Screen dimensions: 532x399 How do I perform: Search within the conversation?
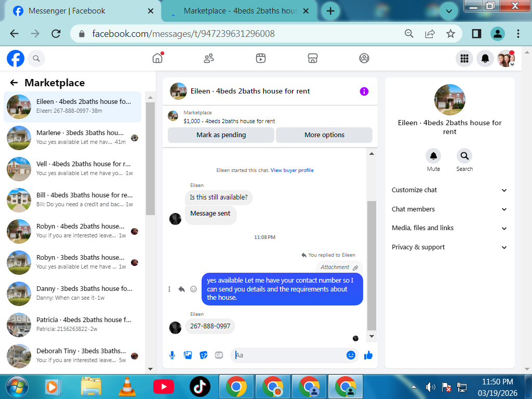pyautogui.click(x=464, y=156)
